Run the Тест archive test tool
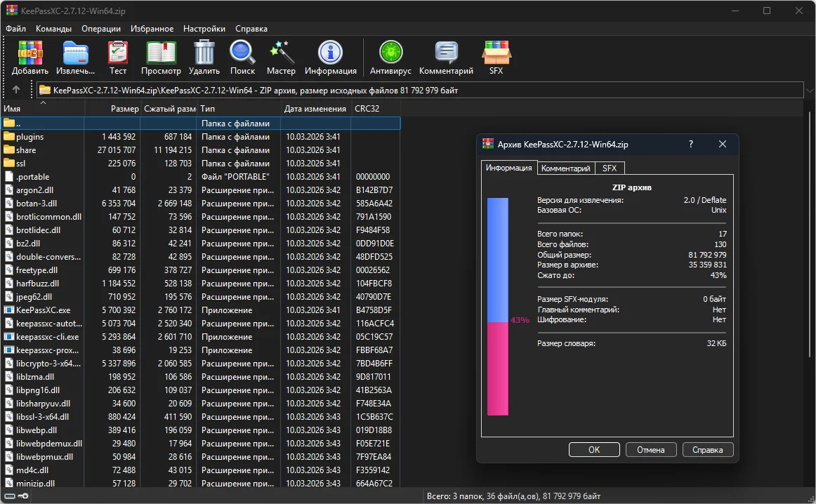Screen dimensions: 816x504 coord(118,58)
